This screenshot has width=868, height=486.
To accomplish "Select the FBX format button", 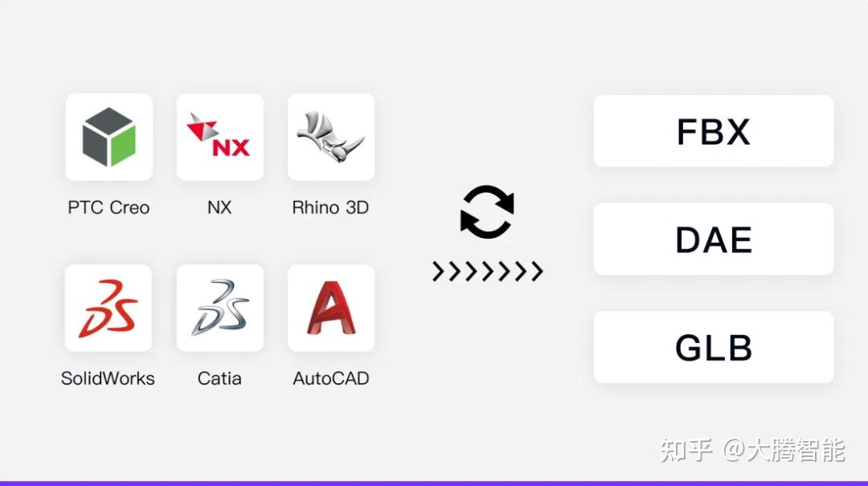I will point(714,131).
